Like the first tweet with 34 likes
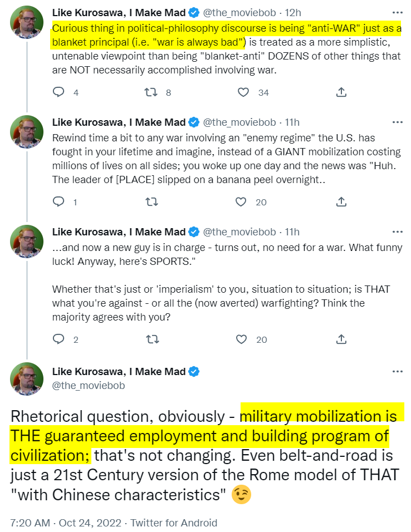Image resolution: width=411 pixels, height=532 pixels. (242, 92)
